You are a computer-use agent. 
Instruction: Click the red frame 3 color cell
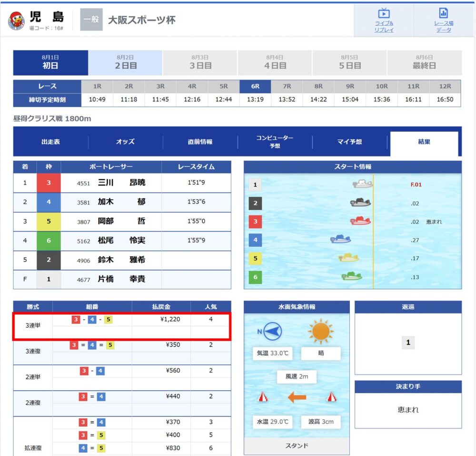pos(49,183)
